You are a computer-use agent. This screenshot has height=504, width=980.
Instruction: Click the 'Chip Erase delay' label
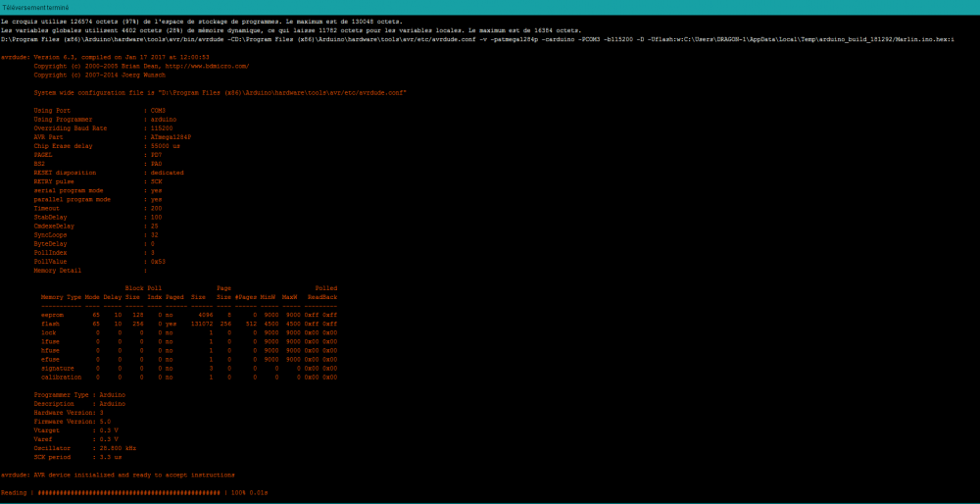pyautogui.click(x=63, y=146)
